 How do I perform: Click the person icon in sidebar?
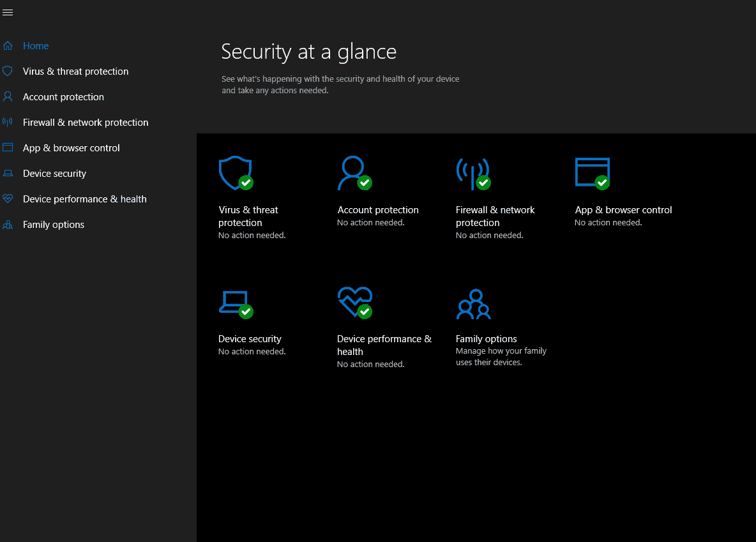(x=8, y=96)
